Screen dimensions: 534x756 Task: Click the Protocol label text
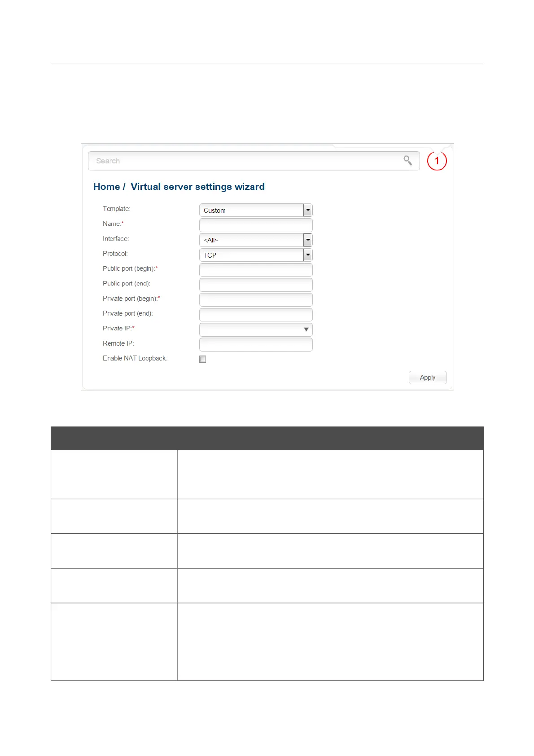point(115,254)
